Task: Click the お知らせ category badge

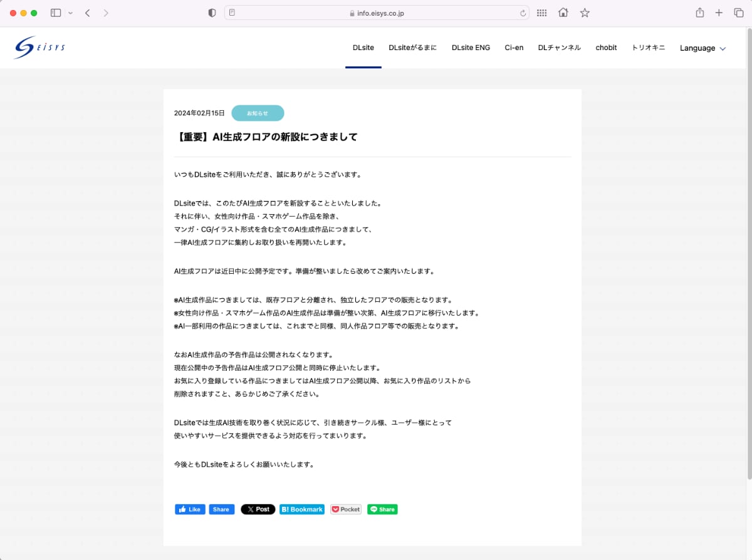Action: pos(258,113)
